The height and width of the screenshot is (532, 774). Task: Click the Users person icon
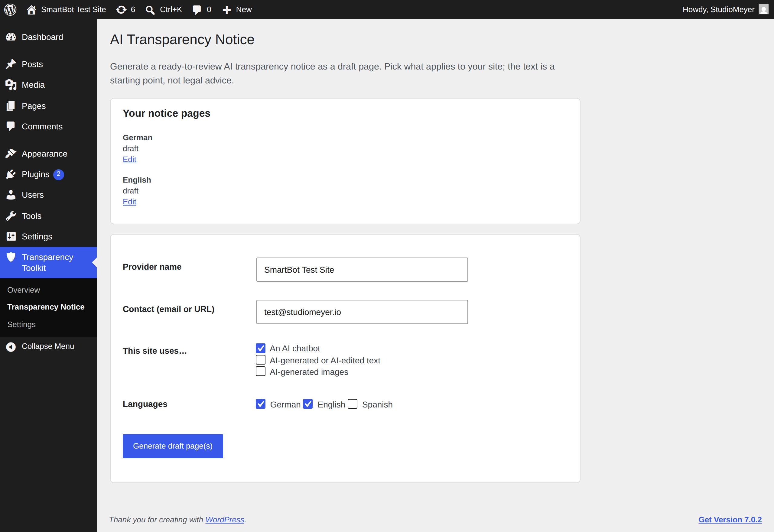click(x=11, y=195)
